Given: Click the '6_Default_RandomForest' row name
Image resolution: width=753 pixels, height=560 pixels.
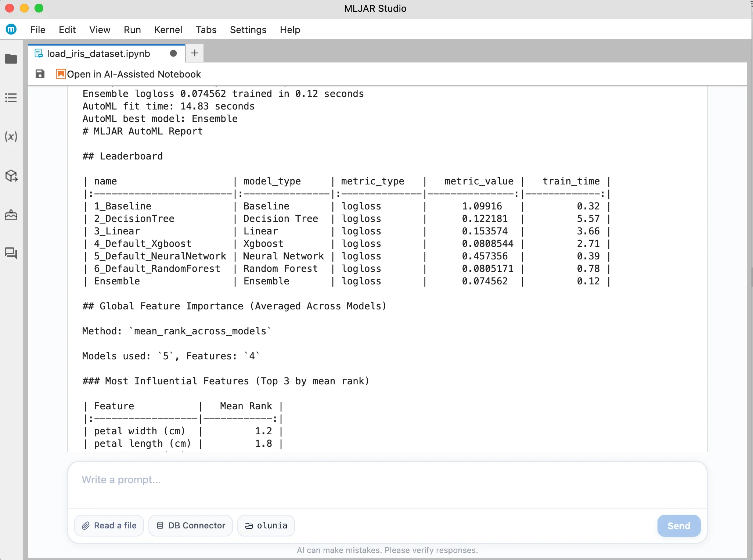Looking at the screenshot, I should point(157,269).
